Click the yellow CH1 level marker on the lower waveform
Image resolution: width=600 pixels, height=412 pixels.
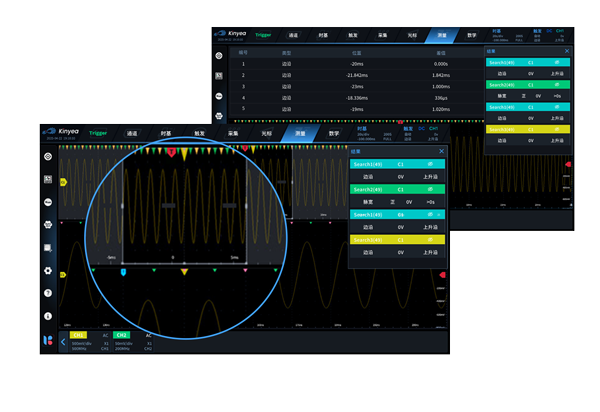pos(63,275)
